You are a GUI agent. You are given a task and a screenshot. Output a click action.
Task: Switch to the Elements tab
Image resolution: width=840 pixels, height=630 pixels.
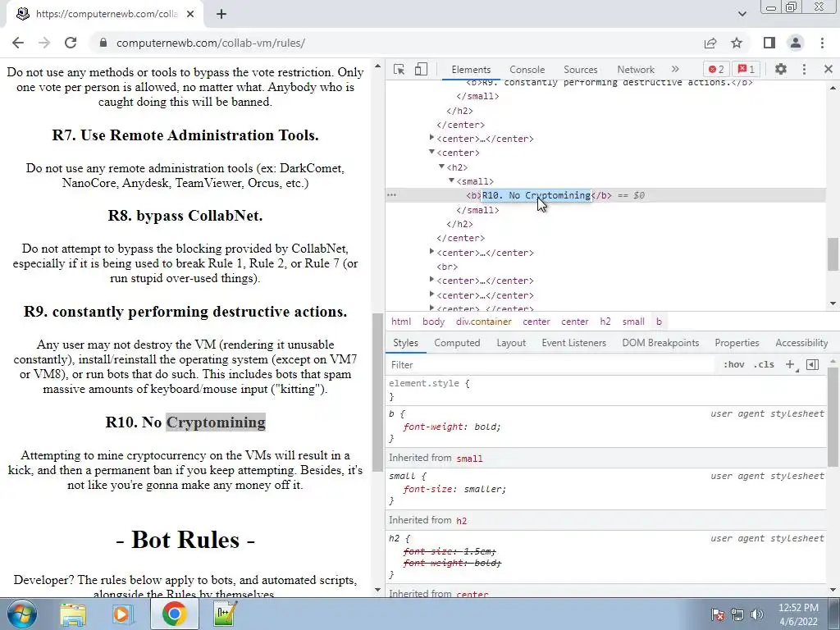point(471,70)
